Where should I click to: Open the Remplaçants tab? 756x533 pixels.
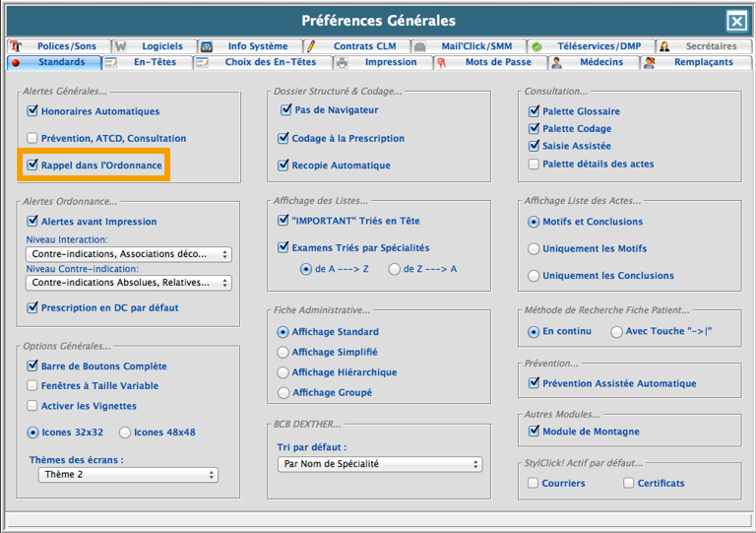pos(703,62)
